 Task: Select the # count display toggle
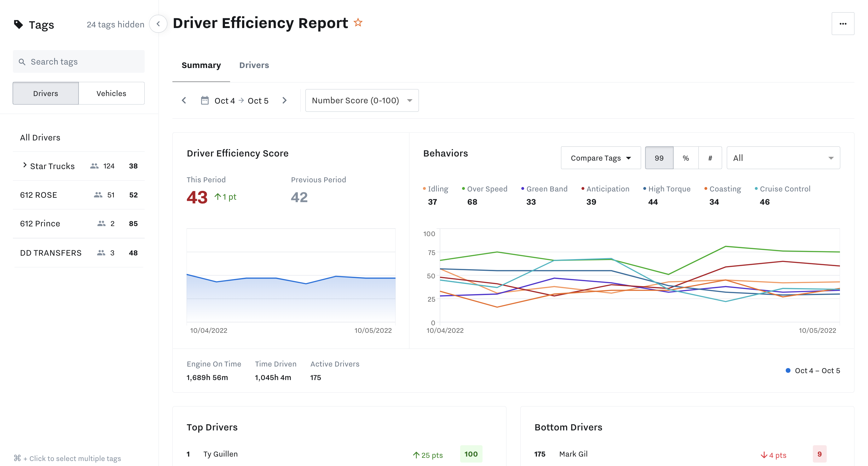710,158
